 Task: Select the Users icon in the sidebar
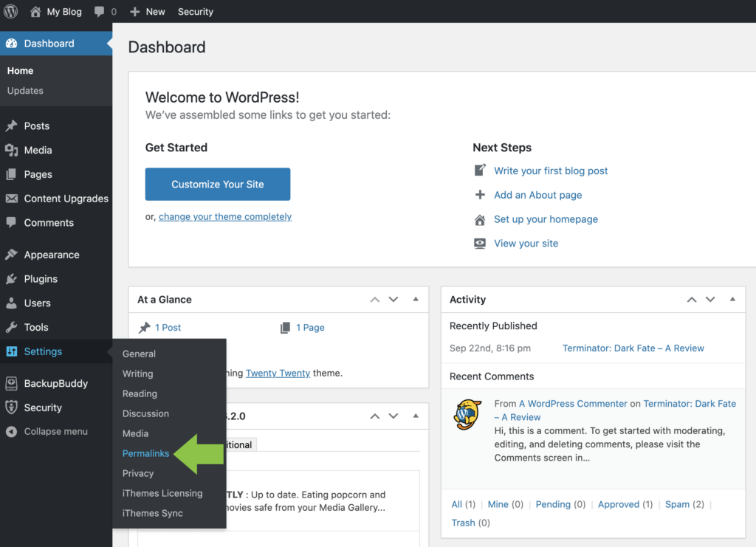pos(11,303)
